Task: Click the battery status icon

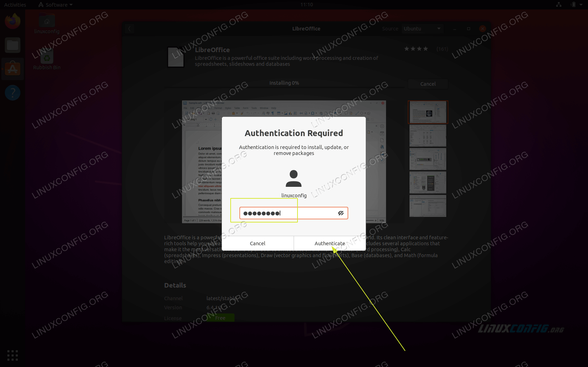Action: click(573, 5)
